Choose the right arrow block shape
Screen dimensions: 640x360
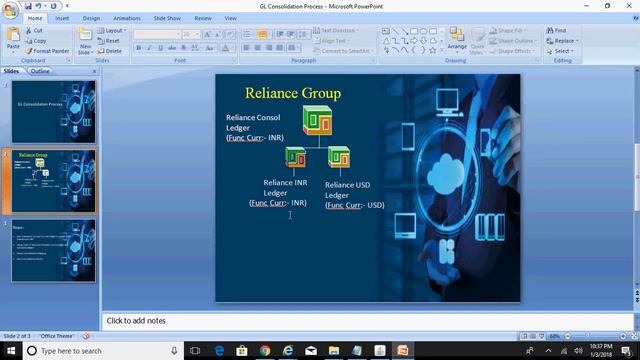414,41
